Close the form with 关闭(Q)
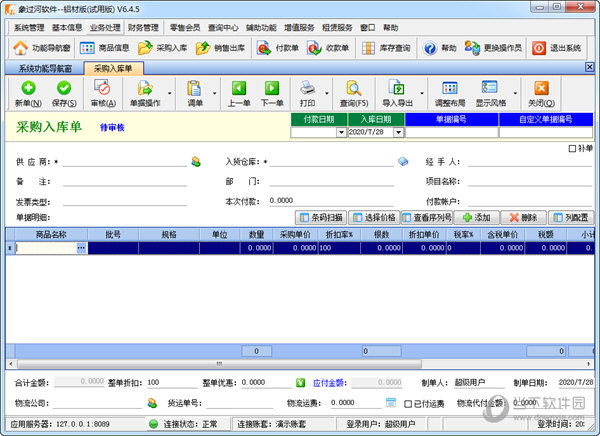Viewport: 600px width, 436px height. click(x=541, y=94)
